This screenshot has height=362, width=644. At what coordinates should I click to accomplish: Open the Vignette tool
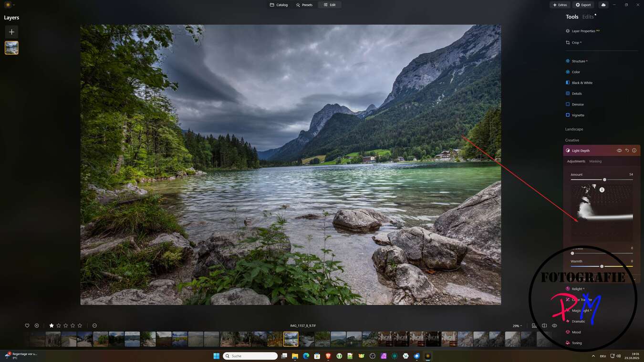click(x=578, y=115)
